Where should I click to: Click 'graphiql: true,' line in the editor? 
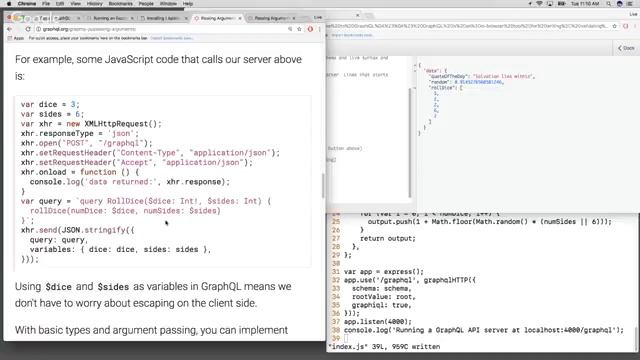pos(382,305)
